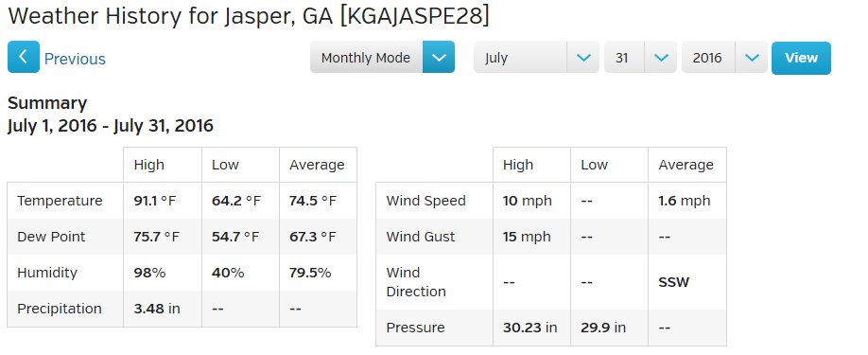Select the Temperature row label
Screen dimensions: 868x355
pyautogui.click(x=60, y=201)
